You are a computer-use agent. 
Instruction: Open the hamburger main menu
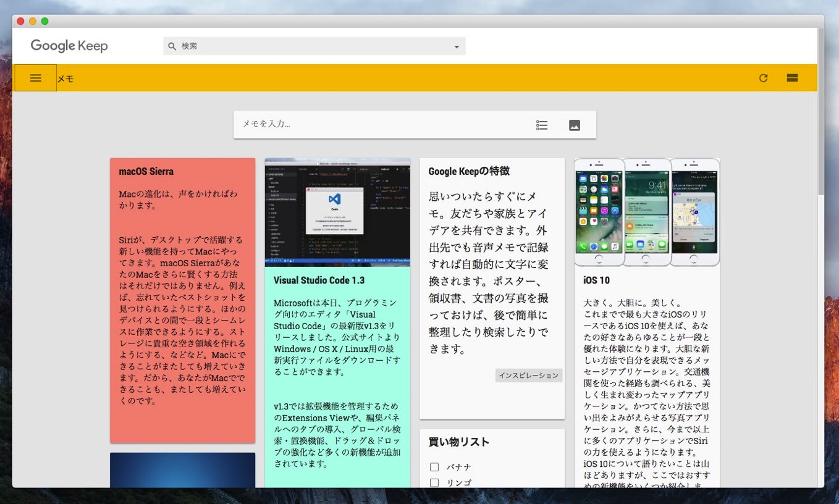click(x=36, y=78)
